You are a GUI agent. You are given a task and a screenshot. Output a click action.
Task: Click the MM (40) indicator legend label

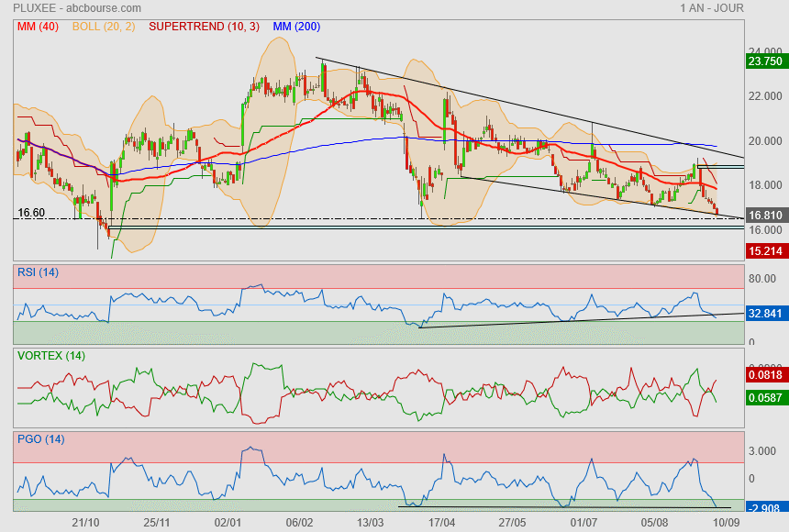[36, 27]
